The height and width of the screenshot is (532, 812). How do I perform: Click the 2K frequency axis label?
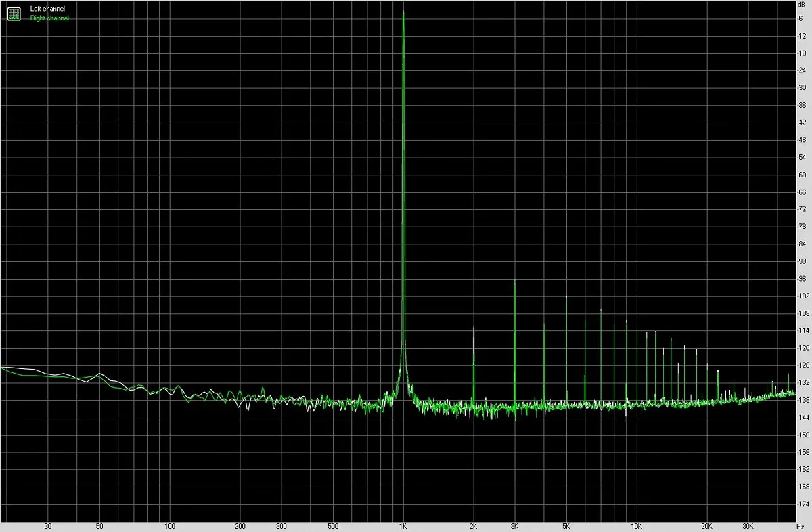click(x=473, y=525)
